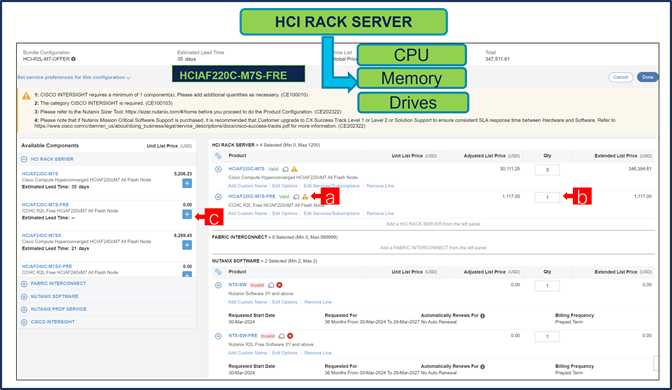This screenshot has height=390, width=672.
Task: Add HCIAF240C-M7SX with its plus button
Action: [187, 245]
